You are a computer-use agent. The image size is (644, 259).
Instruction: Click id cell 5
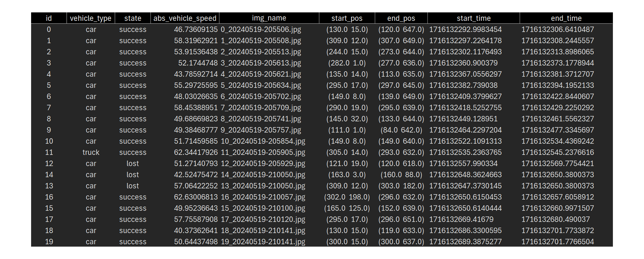49,85
